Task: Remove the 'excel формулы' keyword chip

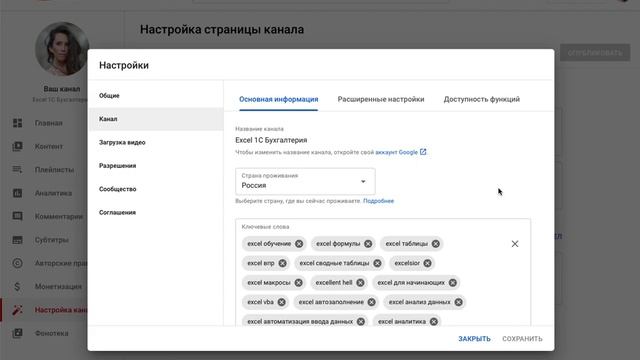Action: point(368,244)
